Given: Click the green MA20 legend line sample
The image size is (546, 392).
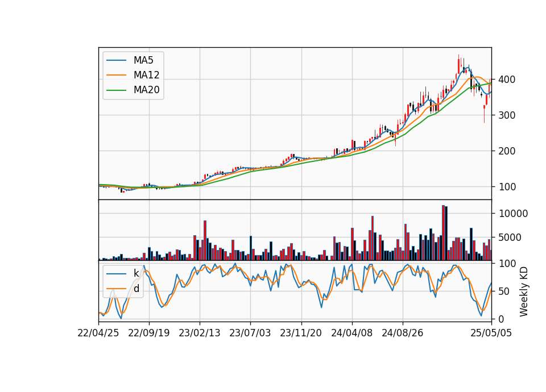Looking at the screenshot, I should click(116, 90).
